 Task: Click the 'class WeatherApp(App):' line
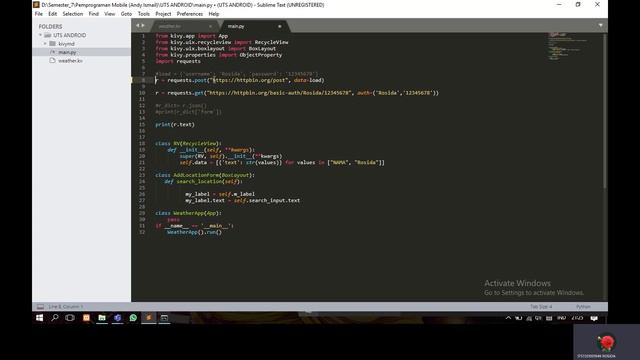(x=188, y=213)
